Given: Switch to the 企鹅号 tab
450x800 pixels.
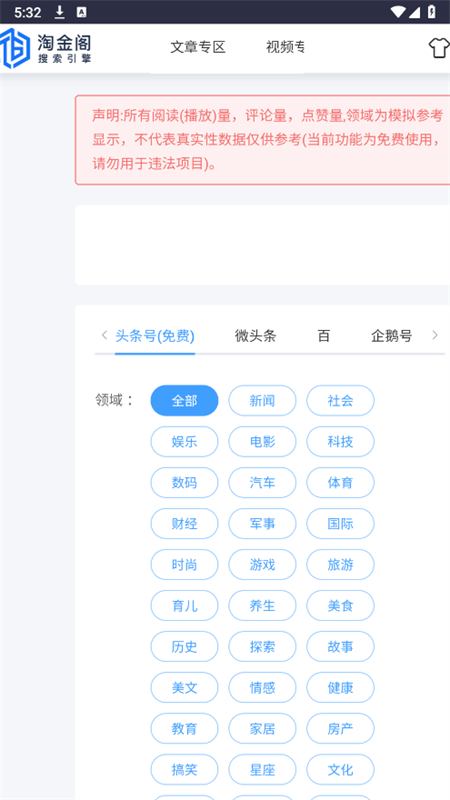Looking at the screenshot, I should (391, 336).
